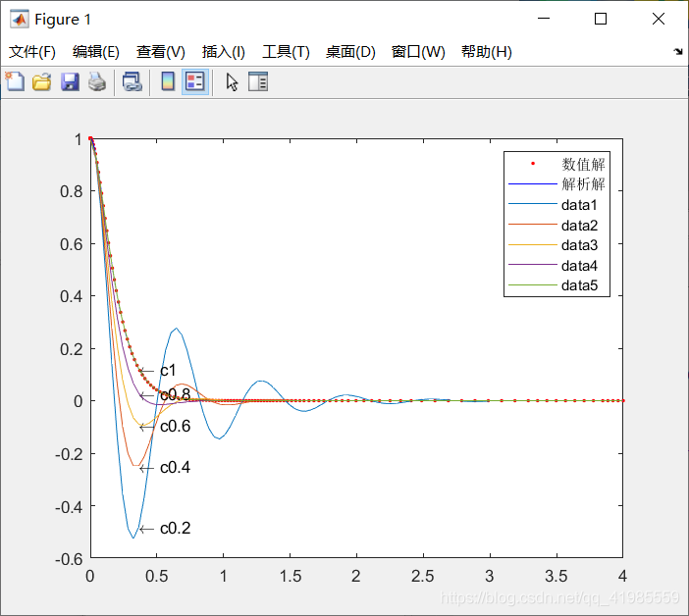Click the data1 legend label

tap(579, 205)
